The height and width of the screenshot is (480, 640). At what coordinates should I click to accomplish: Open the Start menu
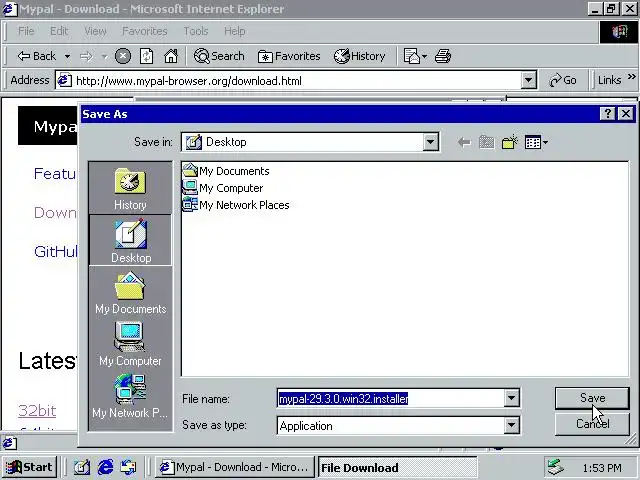click(x=29, y=467)
